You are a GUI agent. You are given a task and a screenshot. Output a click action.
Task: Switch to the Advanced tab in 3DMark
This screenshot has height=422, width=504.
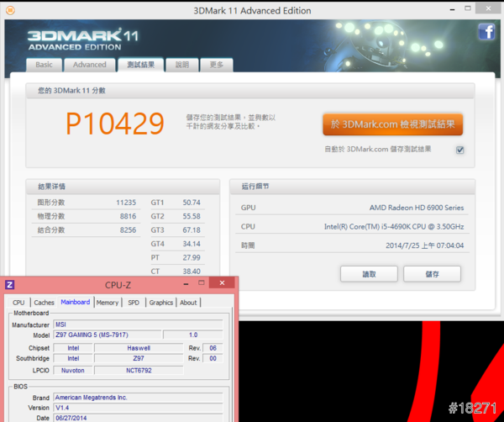(x=90, y=65)
